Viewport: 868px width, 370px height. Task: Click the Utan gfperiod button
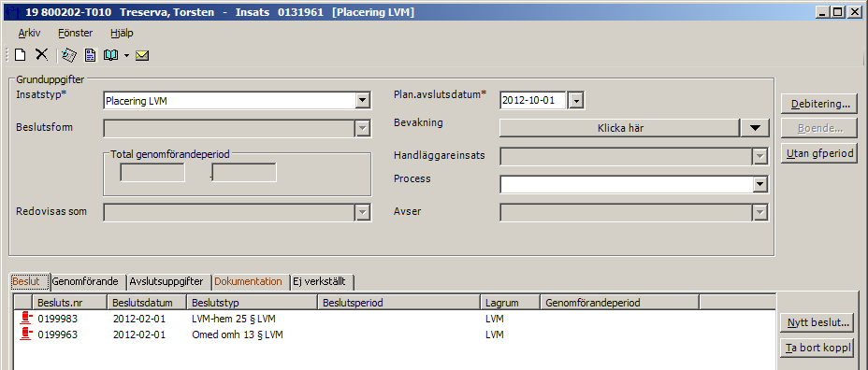tap(820, 153)
